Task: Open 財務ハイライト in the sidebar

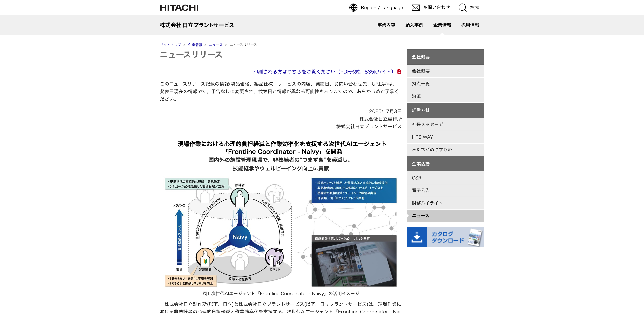Action: (x=427, y=203)
